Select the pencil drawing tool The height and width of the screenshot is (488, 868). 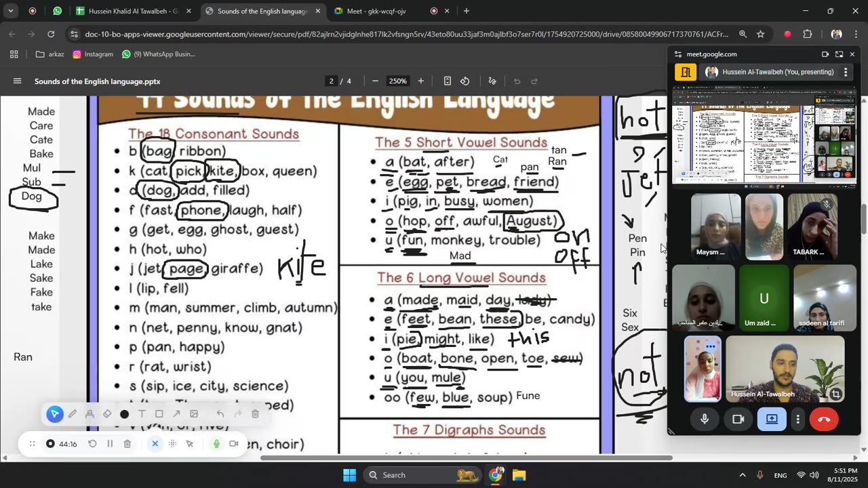point(72,414)
